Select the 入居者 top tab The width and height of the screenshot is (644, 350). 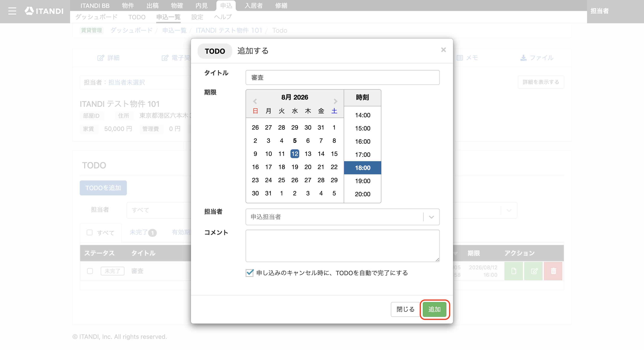(x=253, y=5)
